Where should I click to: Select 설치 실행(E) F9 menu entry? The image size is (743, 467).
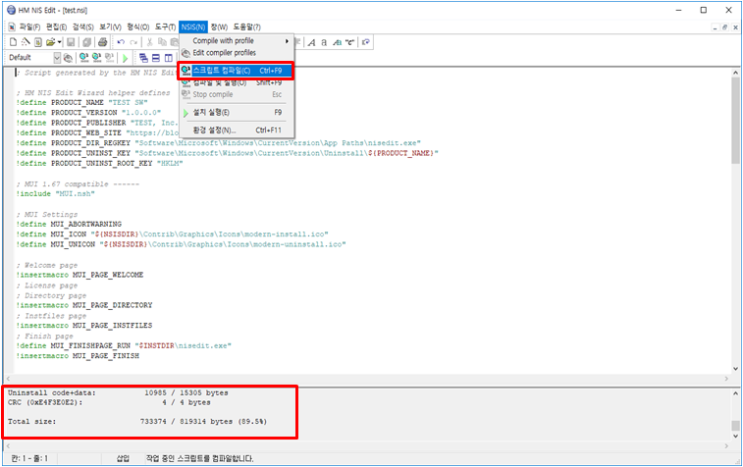pyautogui.click(x=236, y=112)
